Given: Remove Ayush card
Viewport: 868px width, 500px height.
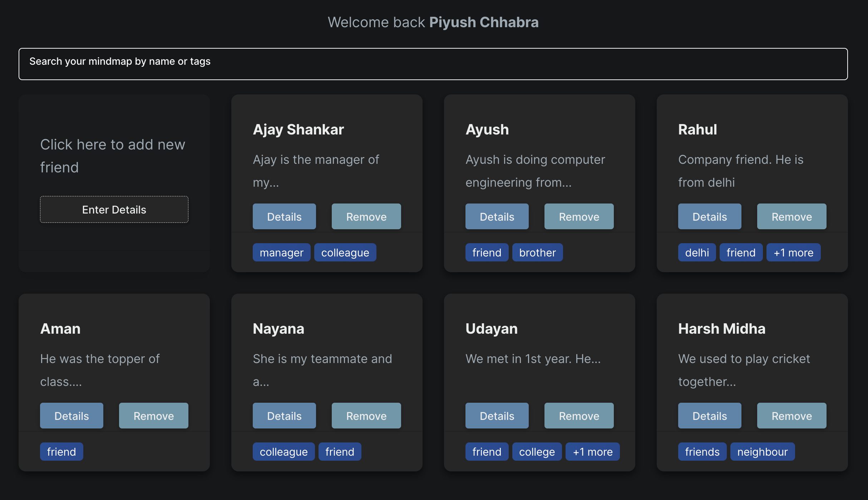Looking at the screenshot, I should coord(579,216).
